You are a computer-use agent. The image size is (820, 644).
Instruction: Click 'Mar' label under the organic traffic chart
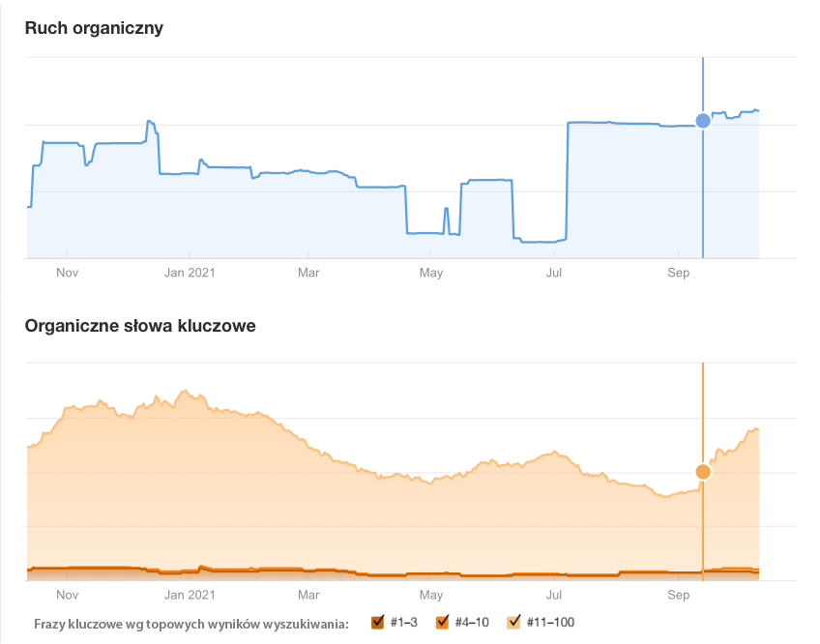tap(308, 273)
